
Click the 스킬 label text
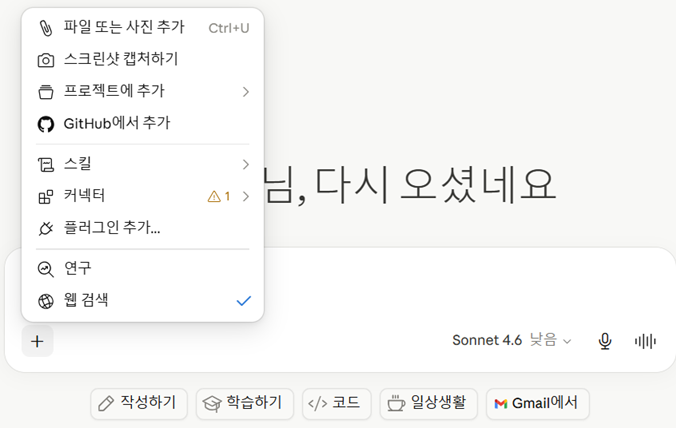(x=78, y=164)
